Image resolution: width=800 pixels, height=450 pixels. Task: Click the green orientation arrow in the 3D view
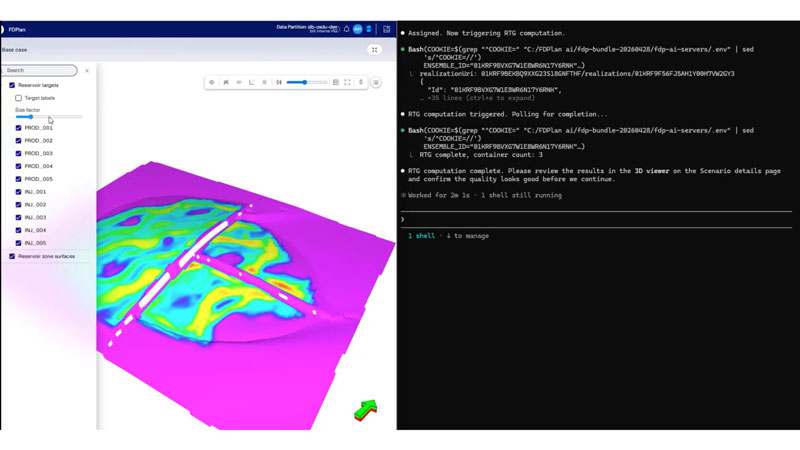(x=366, y=410)
